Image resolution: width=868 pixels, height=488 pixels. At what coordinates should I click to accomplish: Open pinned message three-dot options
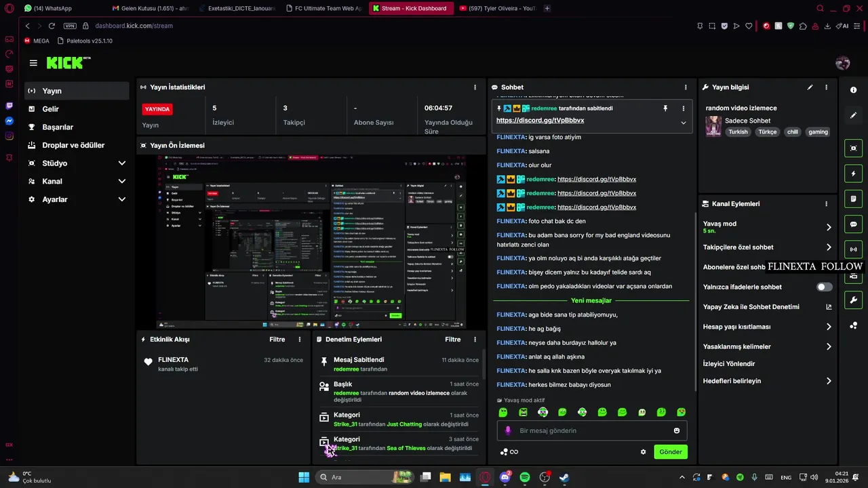click(x=683, y=108)
